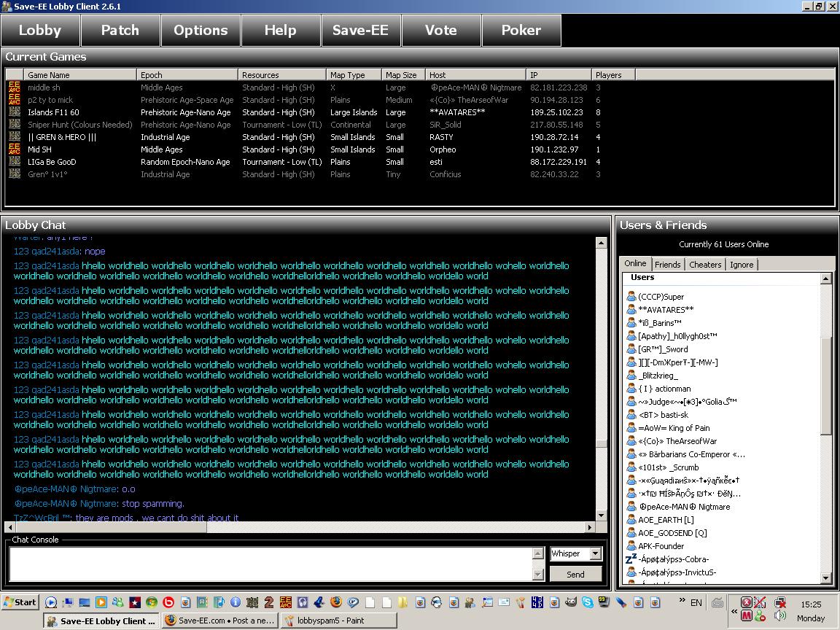Expand hidden system tray icons arrow
The width and height of the screenshot is (840, 630).
tap(734, 611)
